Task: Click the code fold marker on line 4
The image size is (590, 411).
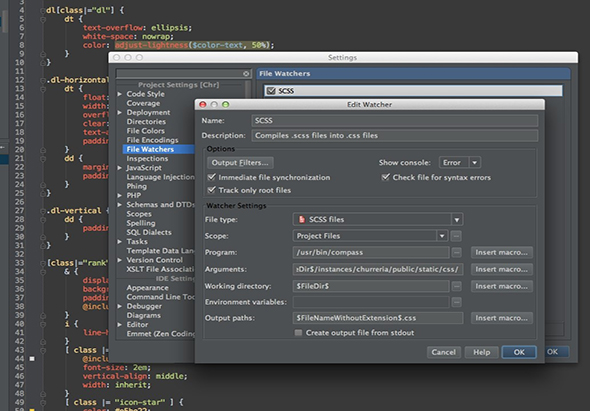Action: click(x=43, y=11)
